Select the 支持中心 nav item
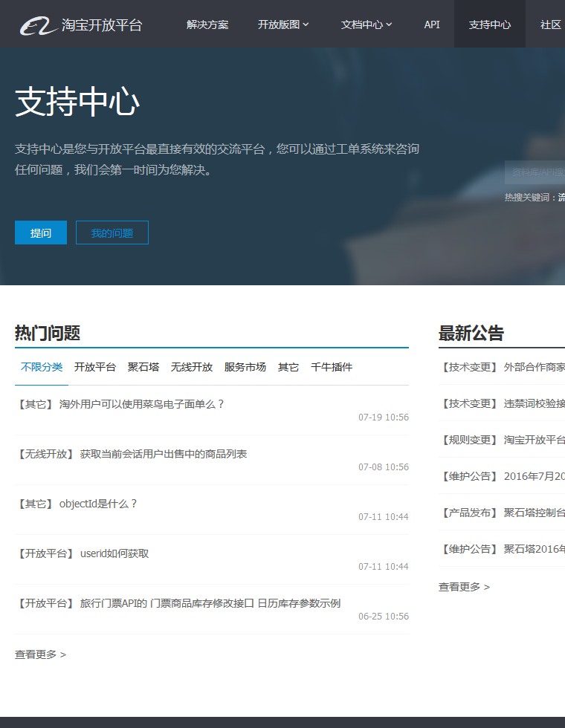 pyautogui.click(x=490, y=25)
